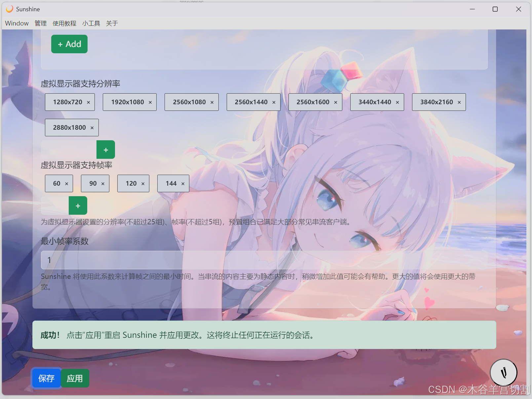Open the 使用教程 menu
The width and height of the screenshot is (532, 399).
coord(64,23)
